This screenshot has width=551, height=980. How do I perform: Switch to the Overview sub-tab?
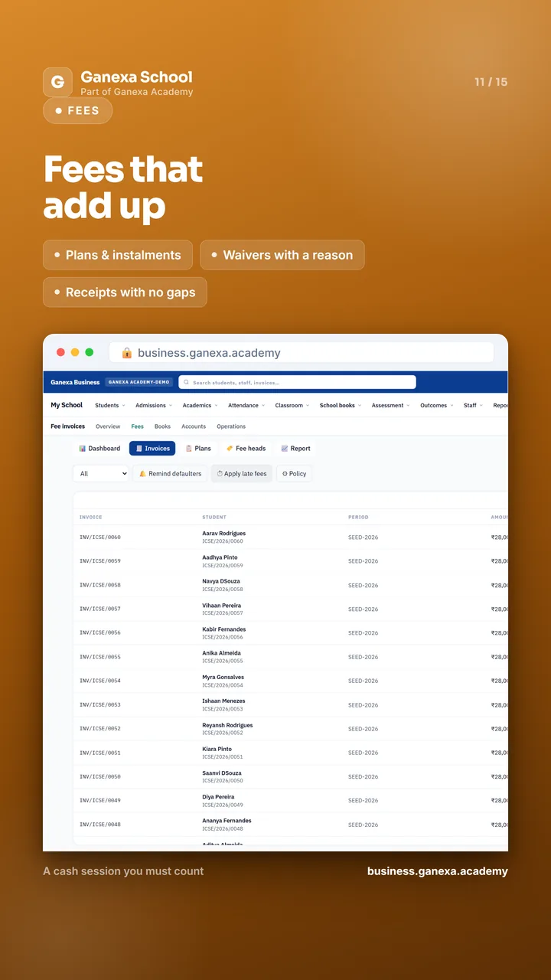[108, 426]
